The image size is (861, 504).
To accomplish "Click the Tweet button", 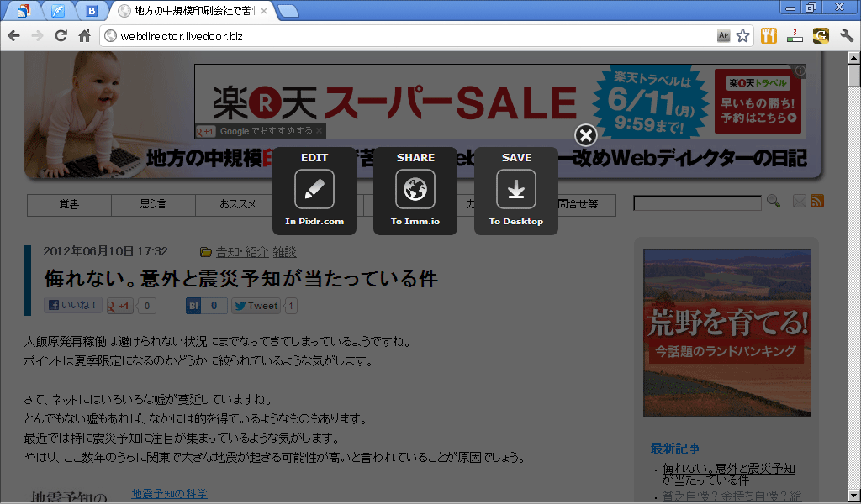I will click(x=256, y=306).
